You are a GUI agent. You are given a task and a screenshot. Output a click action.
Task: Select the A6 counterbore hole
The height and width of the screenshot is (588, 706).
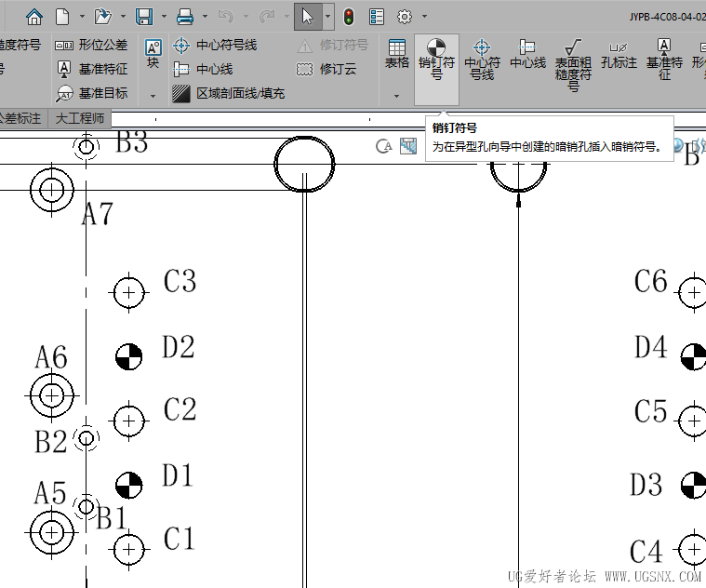click(52, 395)
